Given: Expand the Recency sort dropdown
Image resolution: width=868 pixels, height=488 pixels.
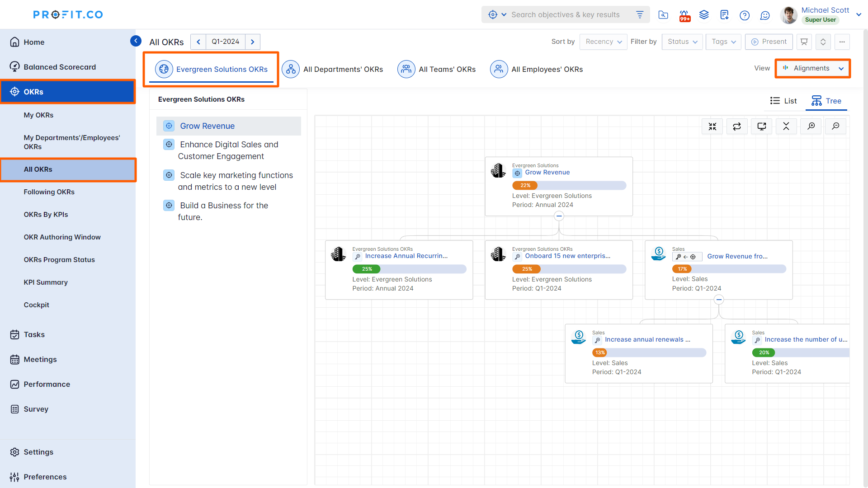Looking at the screenshot, I should (603, 42).
